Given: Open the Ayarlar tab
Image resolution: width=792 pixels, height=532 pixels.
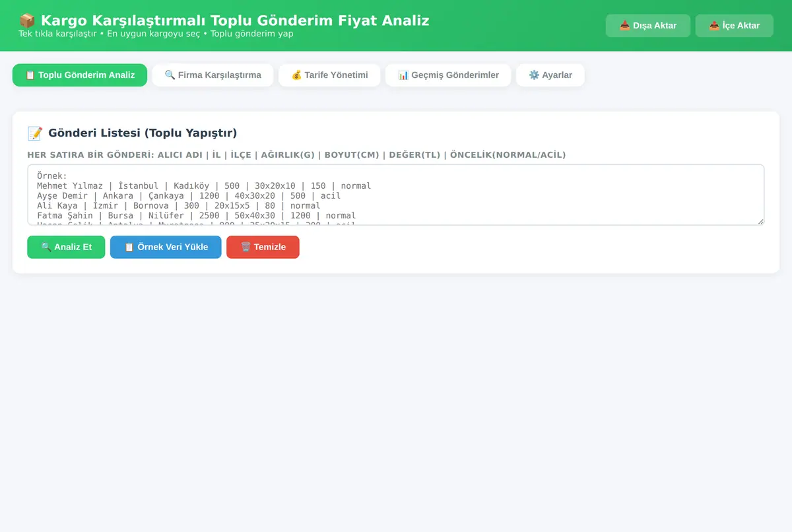Looking at the screenshot, I should point(550,75).
